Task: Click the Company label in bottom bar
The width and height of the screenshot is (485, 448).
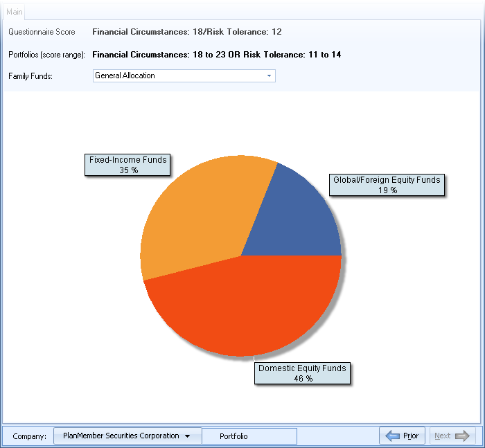Action: (29, 436)
